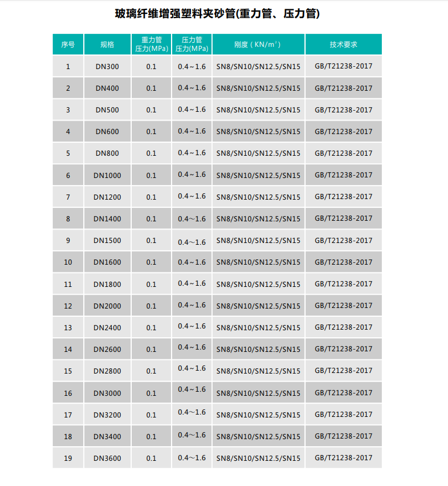
Task: Click the 规格 column header
Action: pos(107,45)
